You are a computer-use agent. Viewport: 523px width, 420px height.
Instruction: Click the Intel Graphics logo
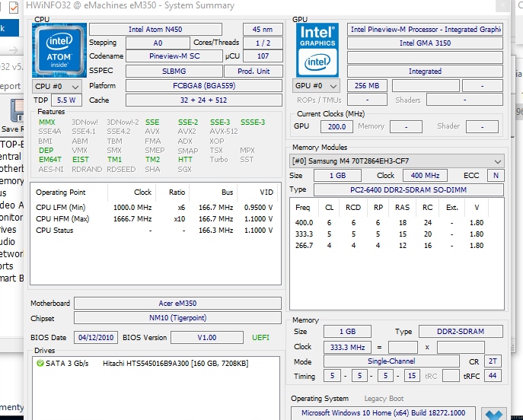coord(317,50)
